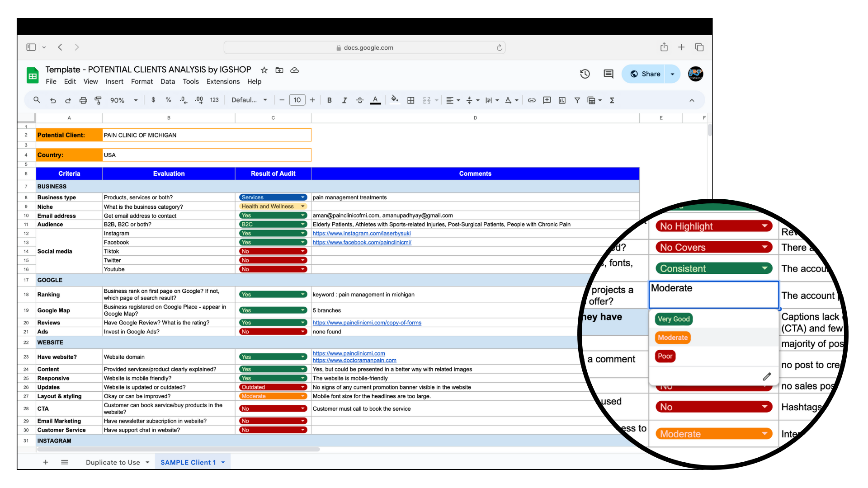Increase decimal places
This screenshot has width=868, height=488.
click(199, 100)
